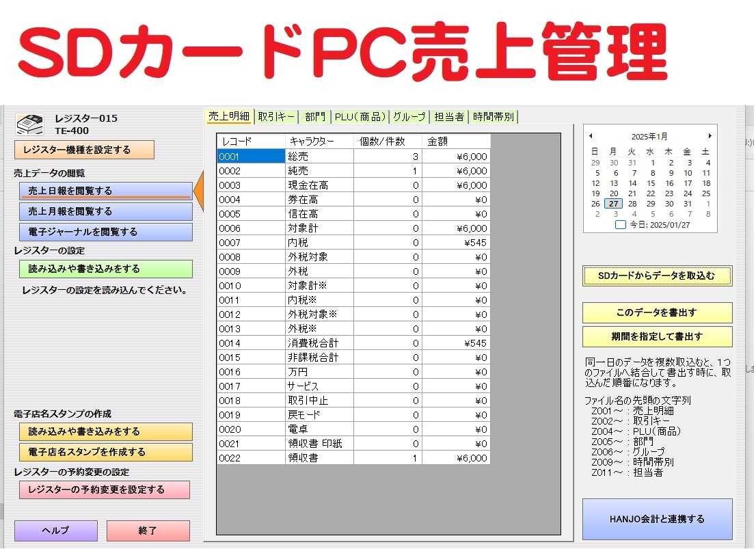Select the 信在高 cell

point(320,214)
